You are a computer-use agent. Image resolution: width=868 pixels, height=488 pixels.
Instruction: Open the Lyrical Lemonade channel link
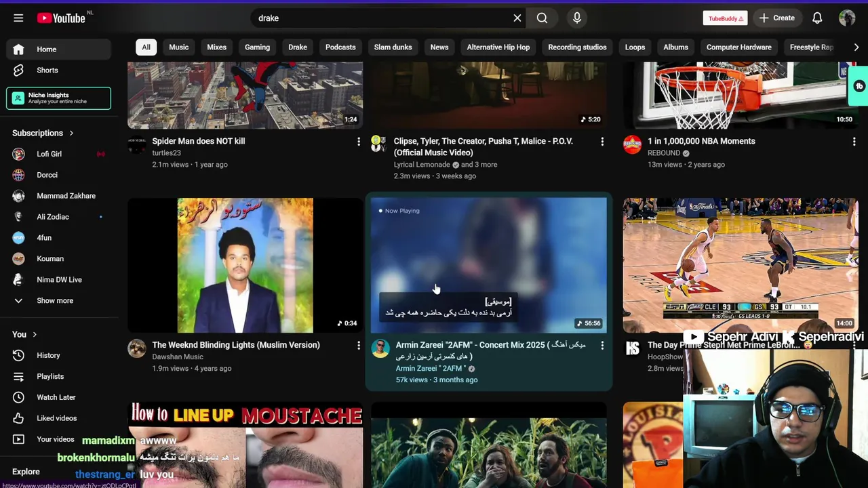pos(422,165)
